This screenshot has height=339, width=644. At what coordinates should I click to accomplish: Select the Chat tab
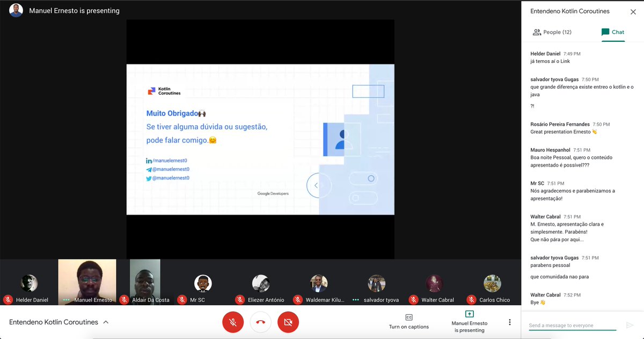[x=613, y=32]
